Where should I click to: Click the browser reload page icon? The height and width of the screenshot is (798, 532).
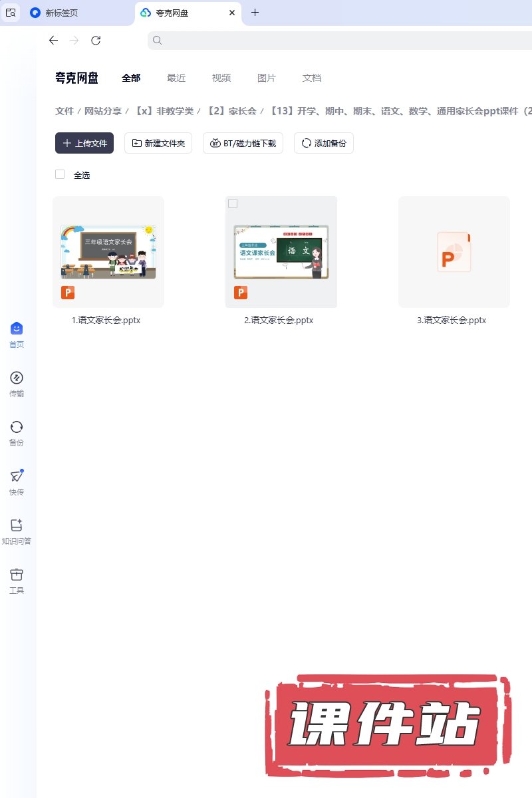[x=96, y=41]
